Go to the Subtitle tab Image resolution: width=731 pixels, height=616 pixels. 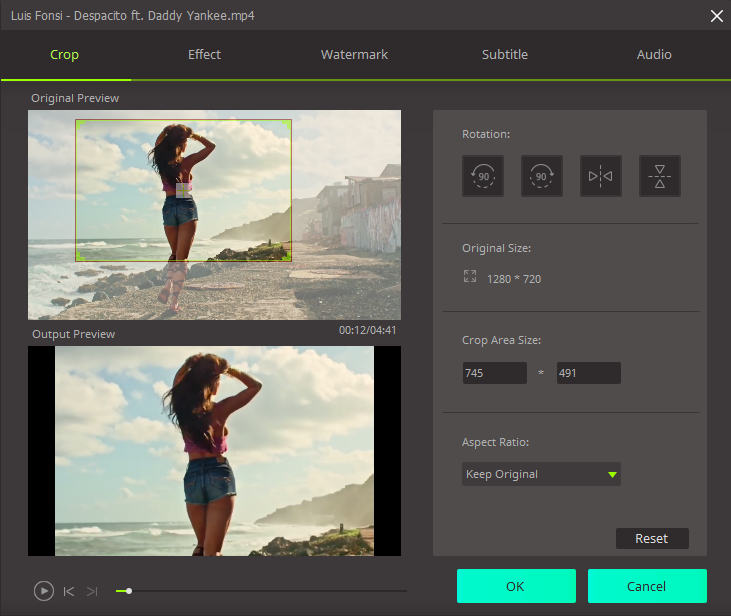pos(504,55)
